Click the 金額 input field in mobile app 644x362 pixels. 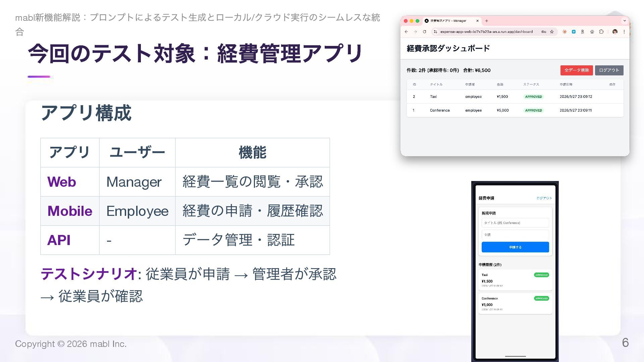pyautogui.click(x=515, y=235)
